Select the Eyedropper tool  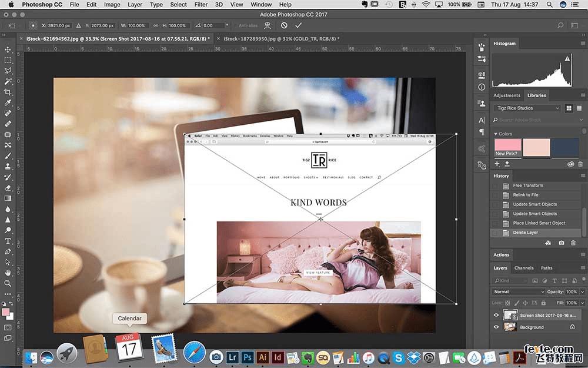tap(8, 103)
